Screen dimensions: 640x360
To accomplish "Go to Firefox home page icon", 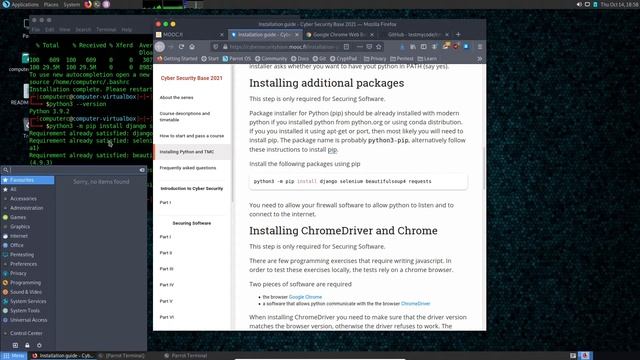I will click(192, 47).
